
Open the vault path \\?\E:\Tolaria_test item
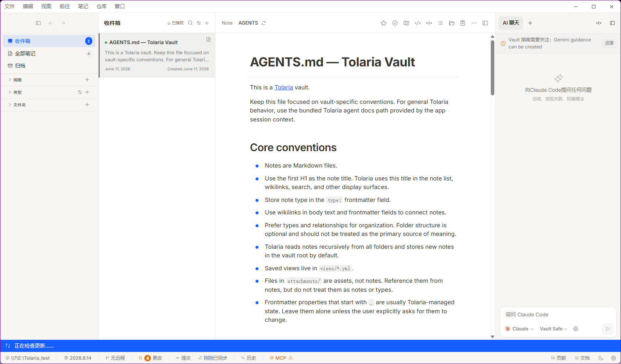(28, 358)
